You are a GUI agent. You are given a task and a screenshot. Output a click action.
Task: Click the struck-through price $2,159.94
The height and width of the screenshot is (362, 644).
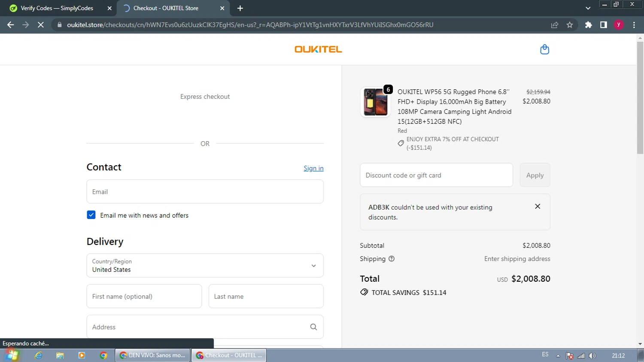tap(538, 92)
